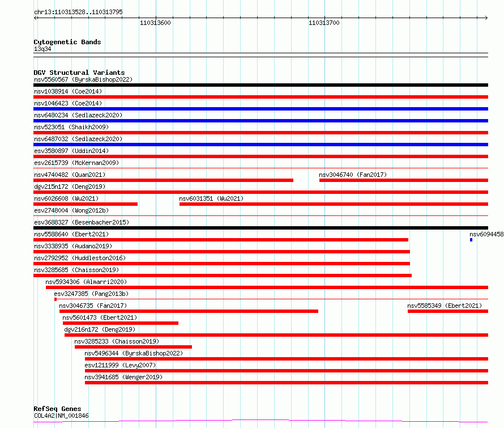Select the nsv3285685 (Chaisson2019) label
The height and width of the screenshot is (428, 504).
76,270
